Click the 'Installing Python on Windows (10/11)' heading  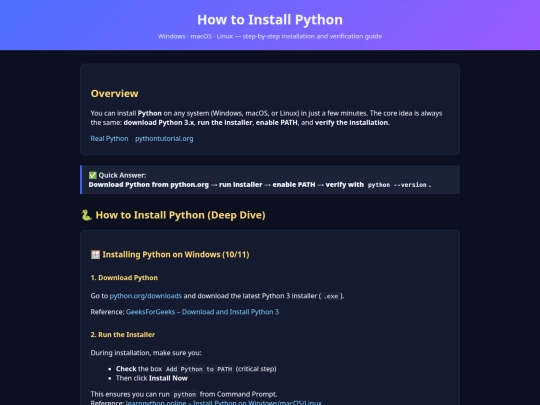(176, 255)
